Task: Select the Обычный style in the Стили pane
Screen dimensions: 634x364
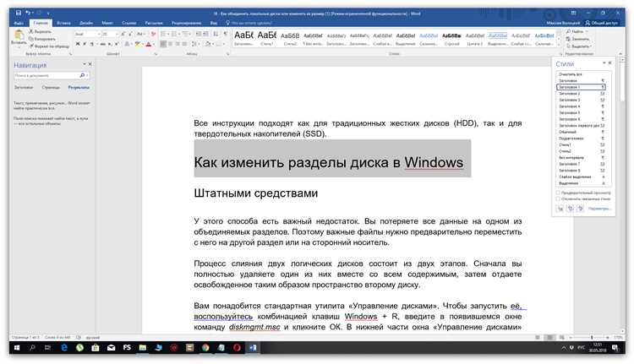Action: [581, 132]
